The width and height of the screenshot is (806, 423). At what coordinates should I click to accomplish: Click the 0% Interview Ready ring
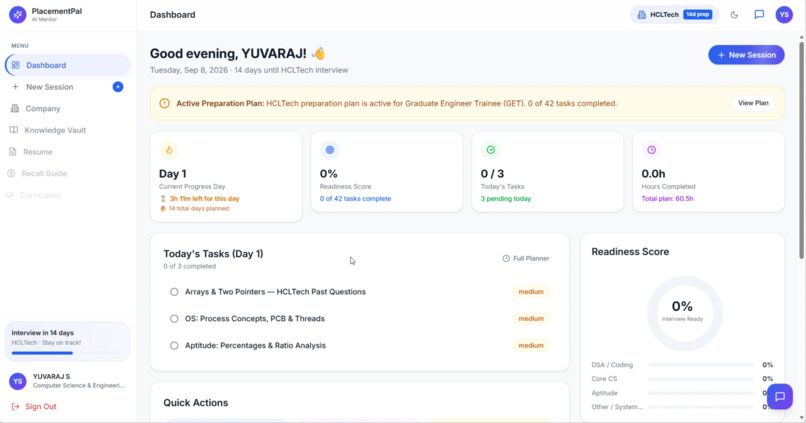[684, 313]
